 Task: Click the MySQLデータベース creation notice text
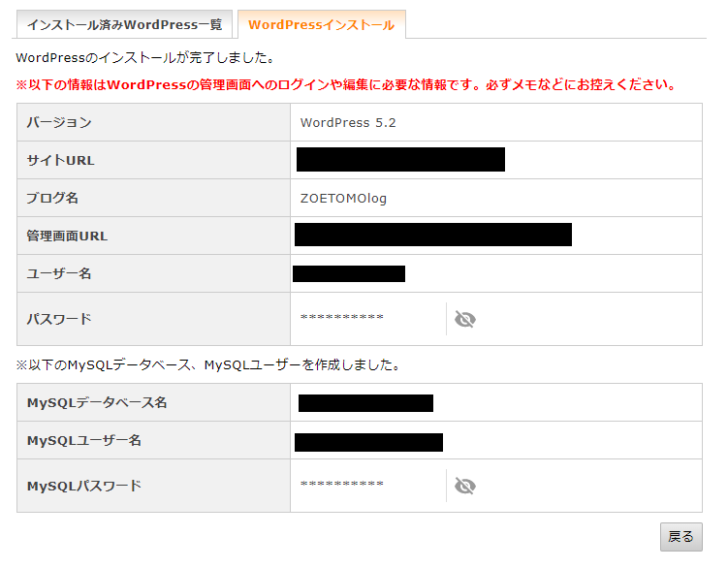pyautogui.click(x=208, y=365)
